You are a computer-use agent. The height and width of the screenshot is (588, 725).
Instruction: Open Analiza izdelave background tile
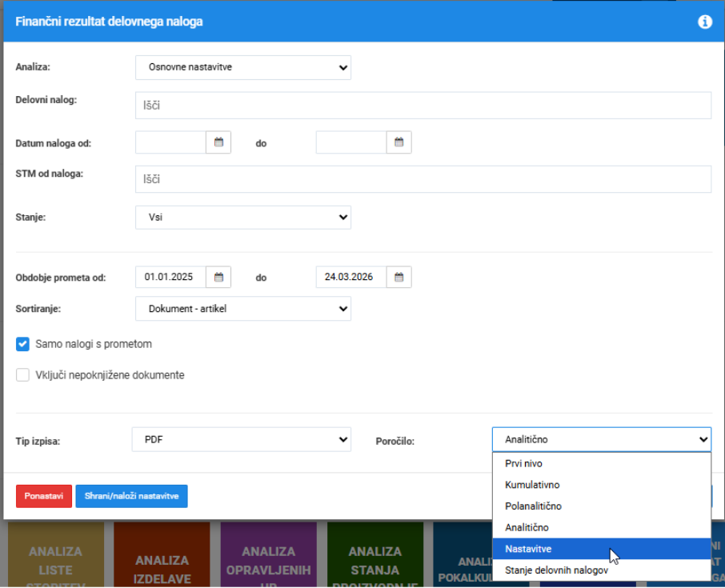tap(162, 554)
